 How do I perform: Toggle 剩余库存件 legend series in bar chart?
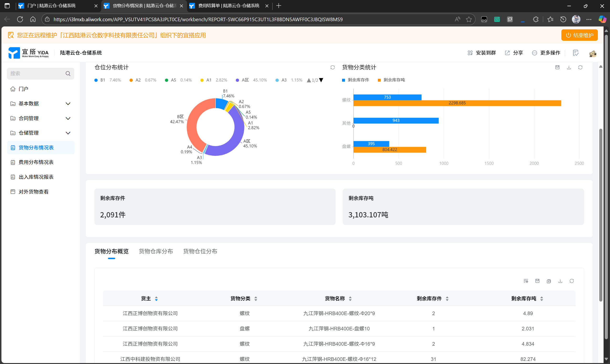355,80
